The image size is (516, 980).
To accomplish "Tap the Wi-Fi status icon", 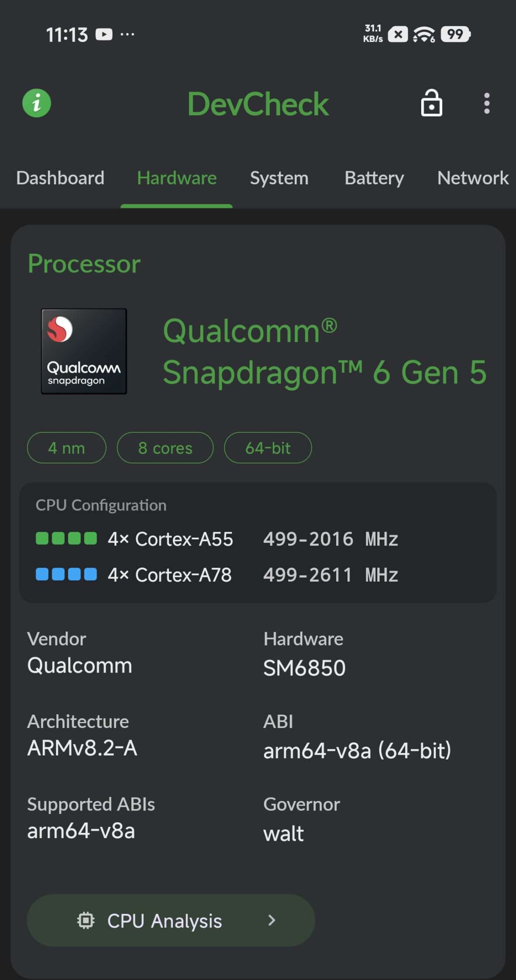I will pyautogui.click(x=423, y=35).
